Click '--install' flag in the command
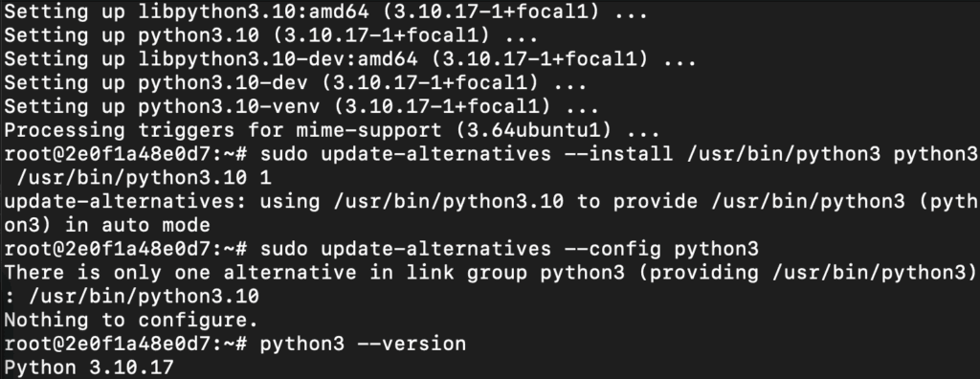The height and width of the screenshot is (379, 980). coord(619,154)
